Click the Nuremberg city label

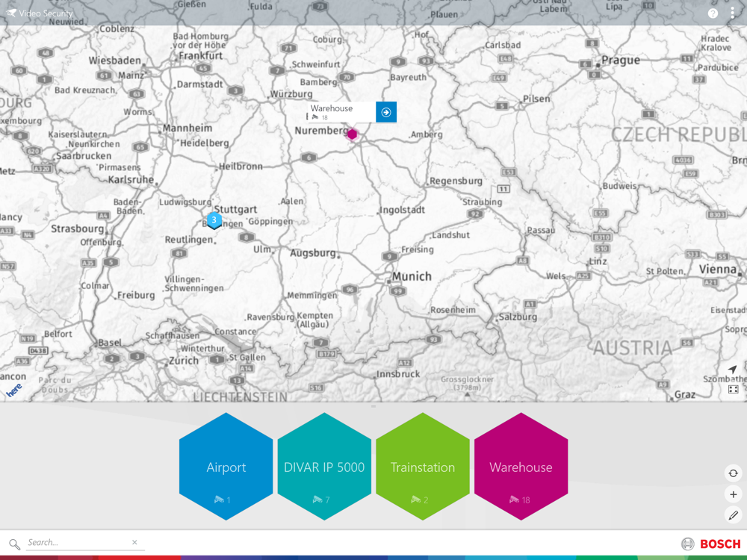tap(321, 131)
